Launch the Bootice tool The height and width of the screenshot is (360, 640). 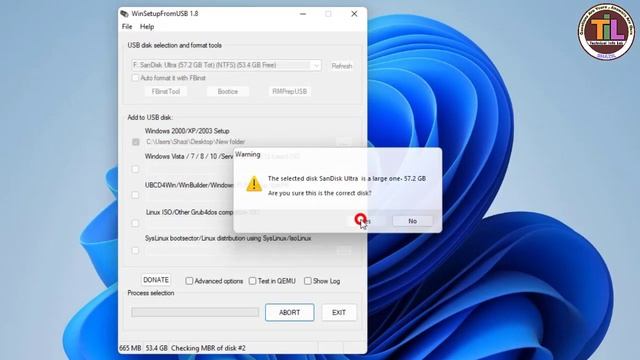[228, 91]
